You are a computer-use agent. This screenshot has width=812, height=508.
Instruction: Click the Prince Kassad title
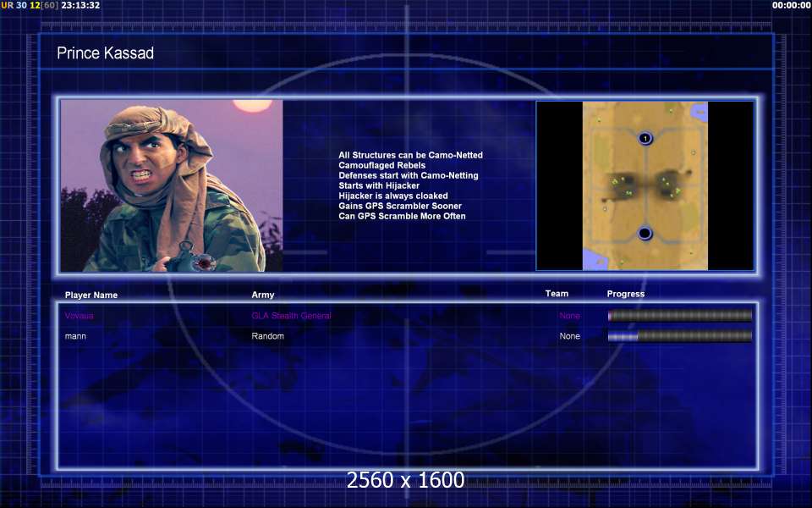(105, 52)
